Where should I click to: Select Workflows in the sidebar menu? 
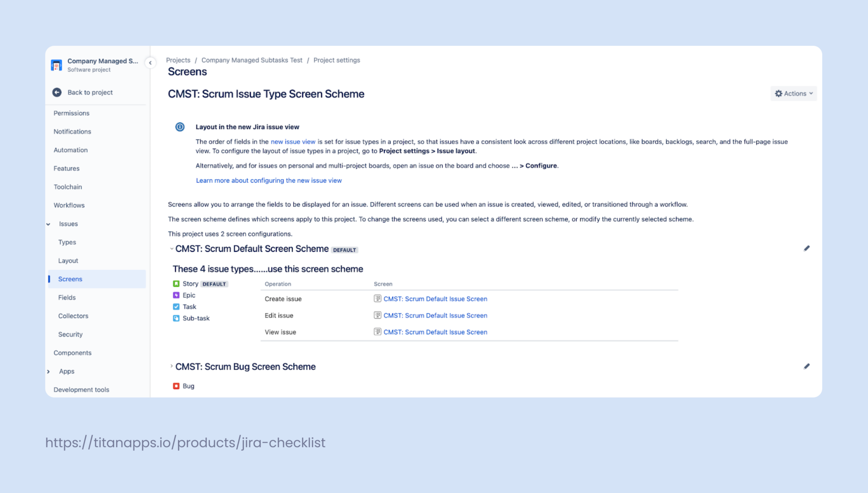click(x=69, y=205)
